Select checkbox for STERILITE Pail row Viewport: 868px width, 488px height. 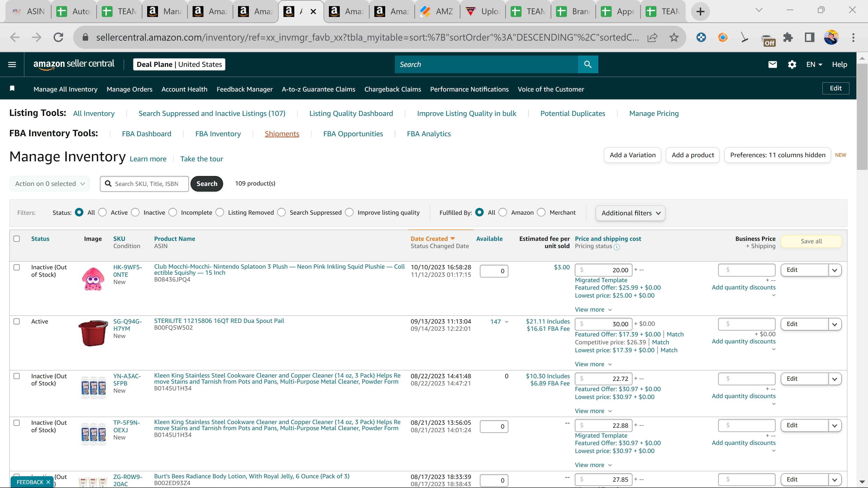pos(17,321)
